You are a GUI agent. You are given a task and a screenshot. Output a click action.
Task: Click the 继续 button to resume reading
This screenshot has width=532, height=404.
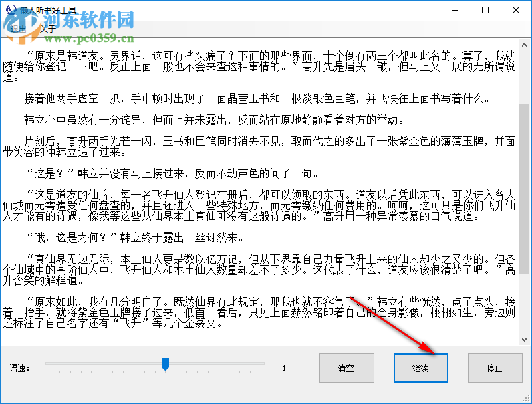420,368
